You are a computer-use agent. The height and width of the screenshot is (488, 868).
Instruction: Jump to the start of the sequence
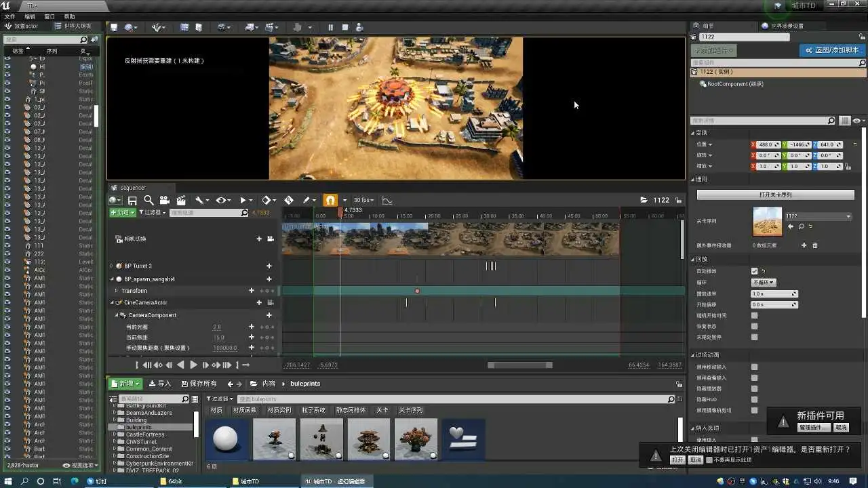146,365
